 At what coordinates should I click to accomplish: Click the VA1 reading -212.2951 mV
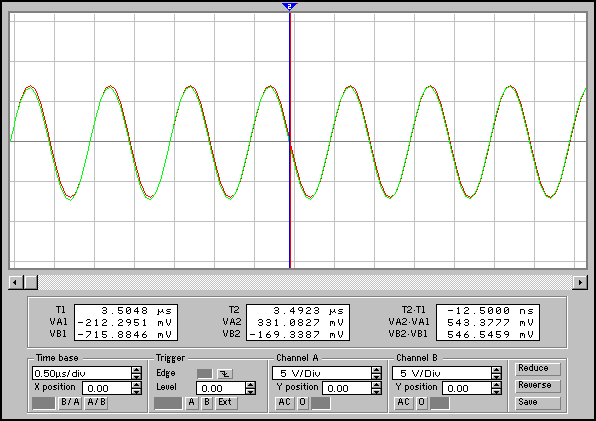125,323
